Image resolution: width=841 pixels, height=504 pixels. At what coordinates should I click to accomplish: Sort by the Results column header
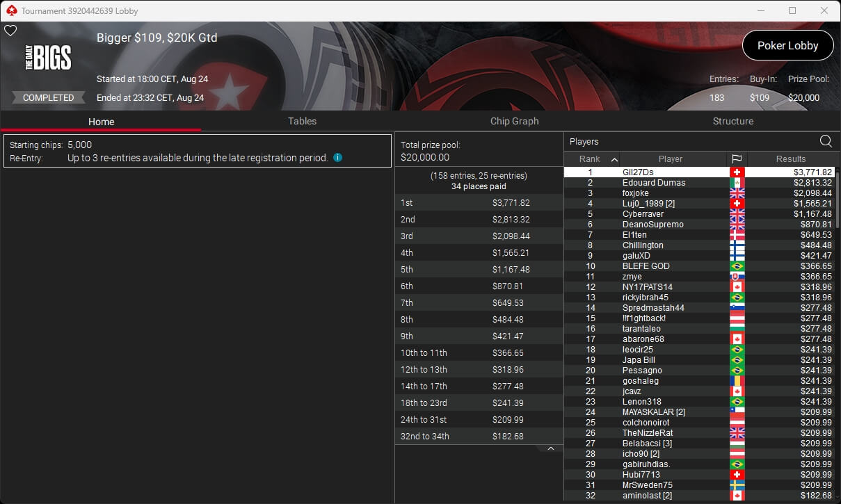tap(791, 159)
